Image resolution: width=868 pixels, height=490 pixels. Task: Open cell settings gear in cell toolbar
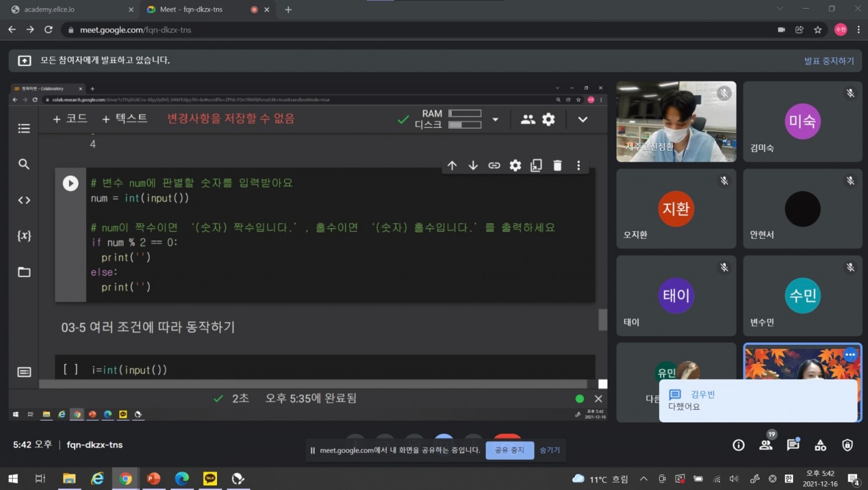coord(515,165)
